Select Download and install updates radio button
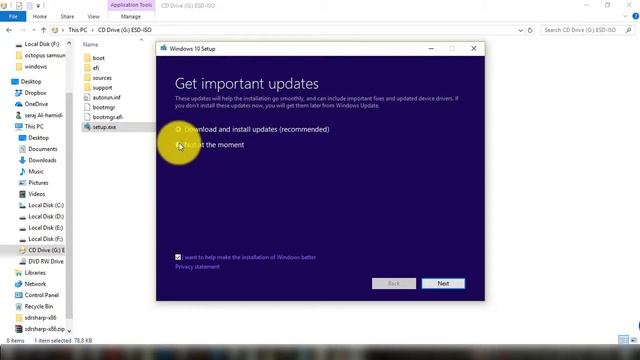 pyautogui.click(x=178, y=129)
